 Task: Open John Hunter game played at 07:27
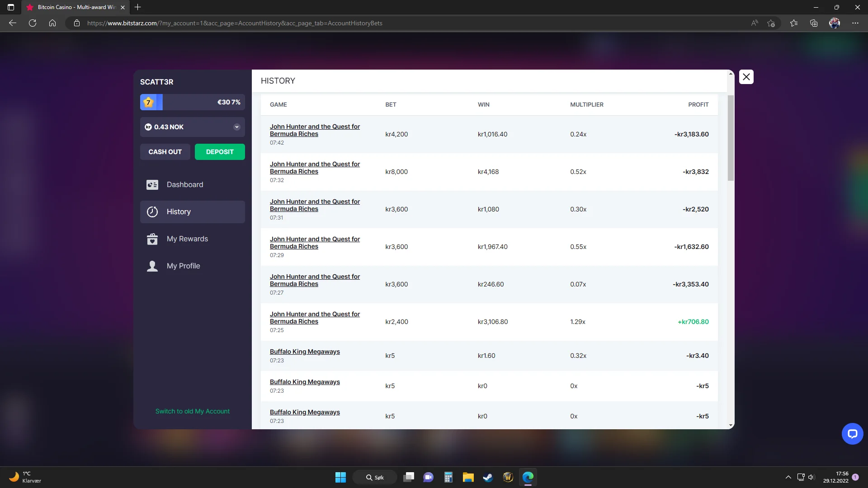pyautogui.click(x=315, y=280)
